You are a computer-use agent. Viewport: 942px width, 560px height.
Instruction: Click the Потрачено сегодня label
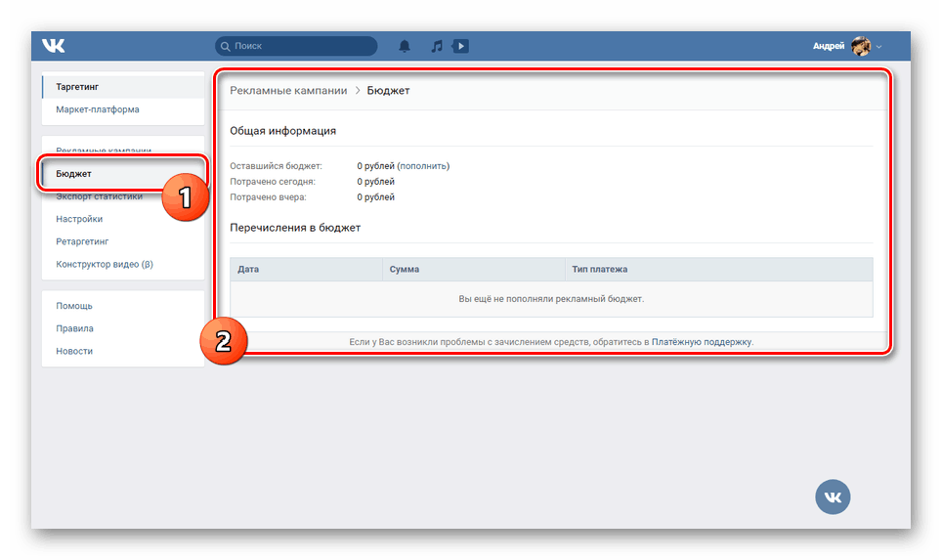click(273, 182)
